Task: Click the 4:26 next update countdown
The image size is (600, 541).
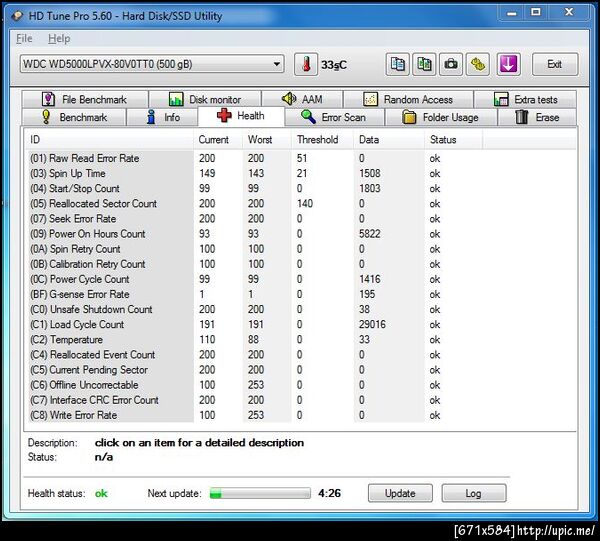Action: [329, 493]
